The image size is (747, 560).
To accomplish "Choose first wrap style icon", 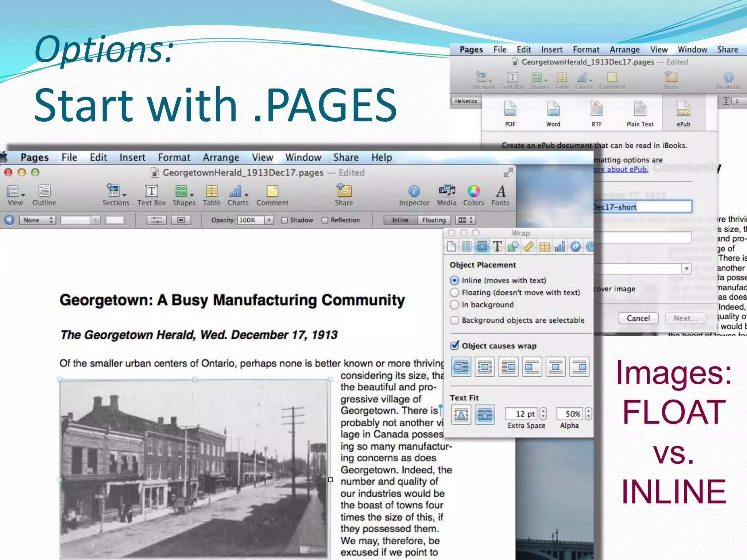I will (461, 367).
